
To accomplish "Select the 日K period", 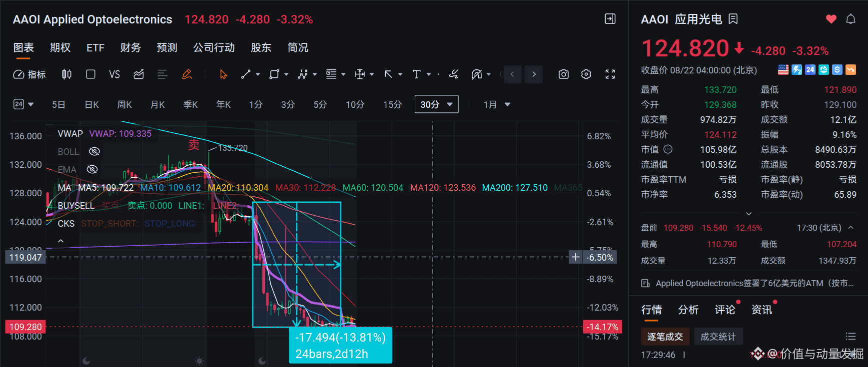I will pos(92,104).
